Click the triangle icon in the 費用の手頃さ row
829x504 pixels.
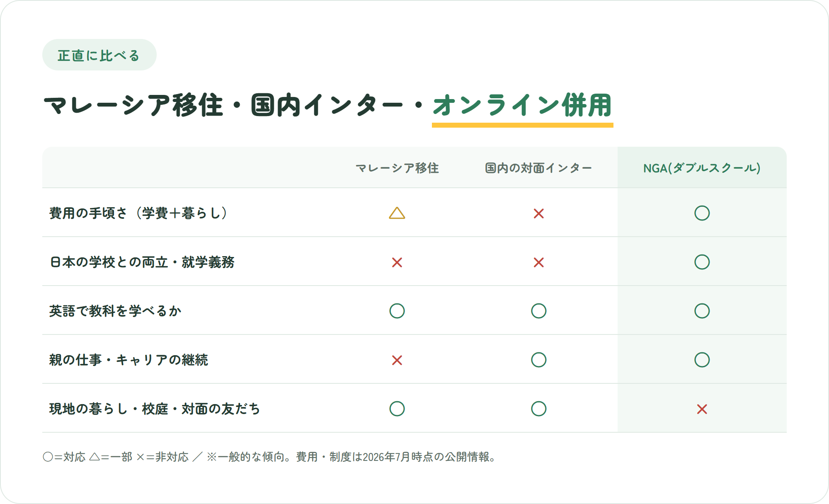397,213
